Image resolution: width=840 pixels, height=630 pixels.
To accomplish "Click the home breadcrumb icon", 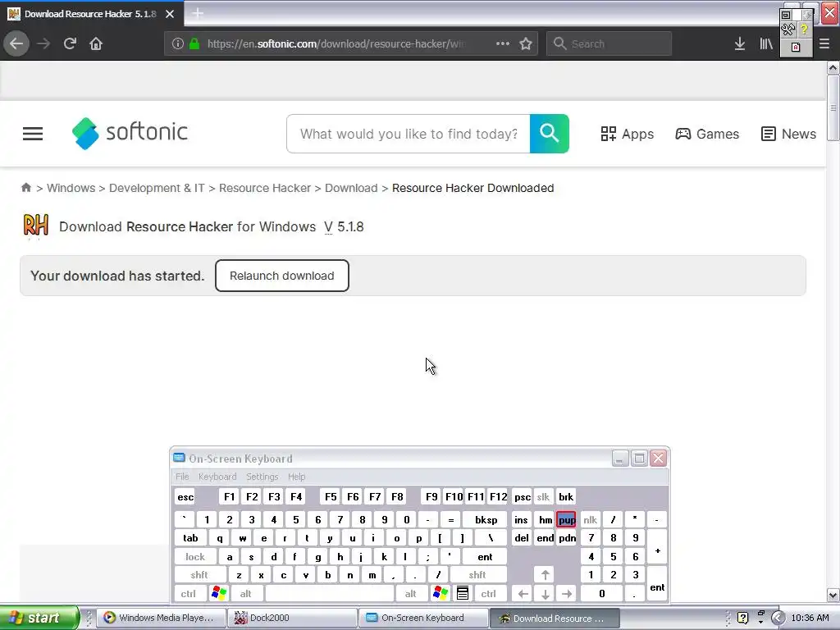I will point(25,187).
